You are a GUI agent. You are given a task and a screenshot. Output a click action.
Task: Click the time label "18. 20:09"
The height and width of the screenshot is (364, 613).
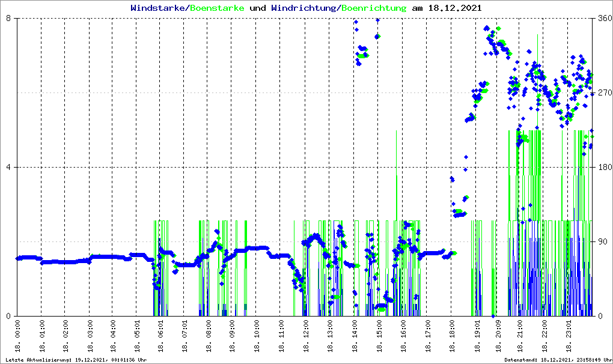click(498, 336)
